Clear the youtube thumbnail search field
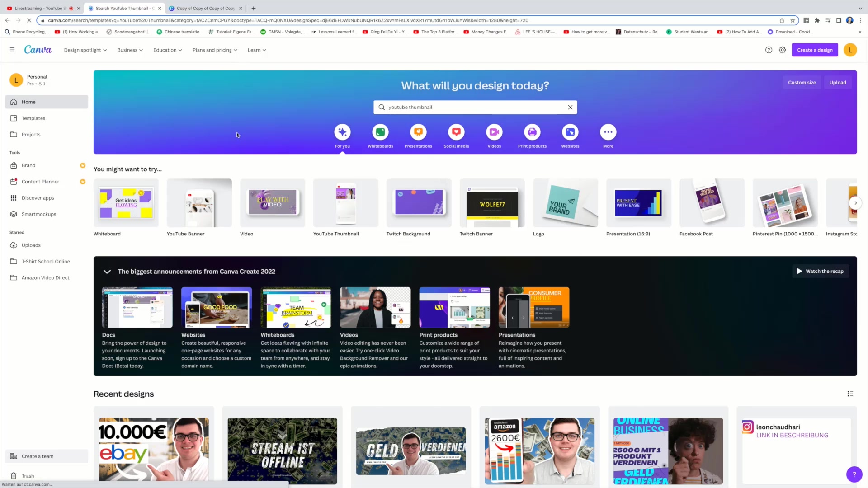Viewport: 868px width, 488px height. tap(570, 108)
